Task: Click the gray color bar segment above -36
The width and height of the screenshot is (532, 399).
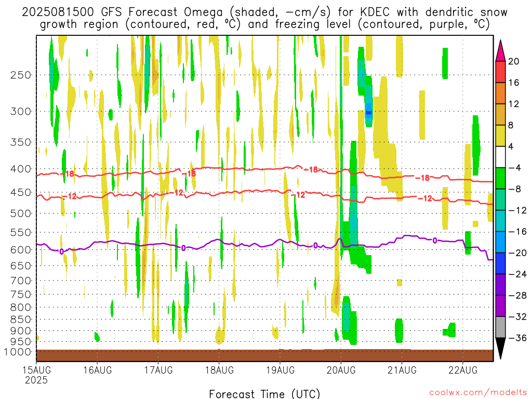Action: [x=500, y=327]
